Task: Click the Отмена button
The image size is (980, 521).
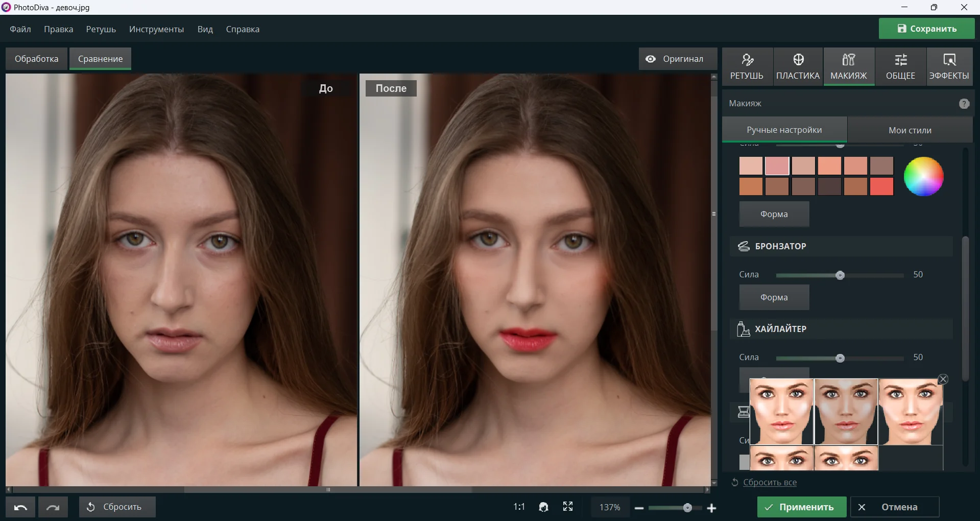Action: pos(895,507)
